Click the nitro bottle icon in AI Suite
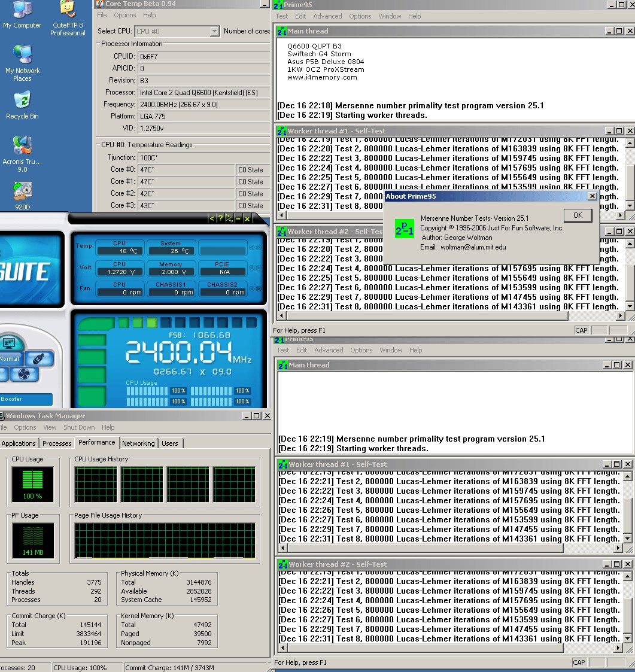Screen dimensions: 635x672 point(39,358)
